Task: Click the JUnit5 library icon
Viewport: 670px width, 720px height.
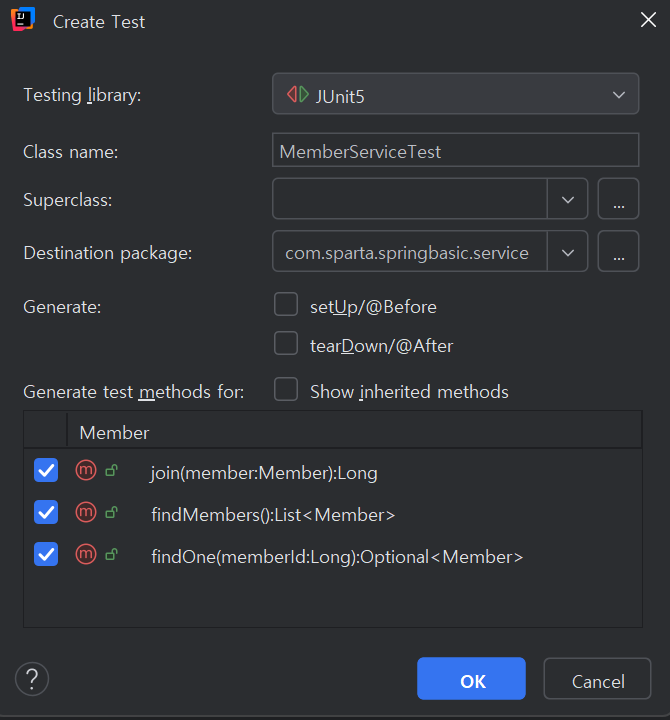Action: (298, 94)
